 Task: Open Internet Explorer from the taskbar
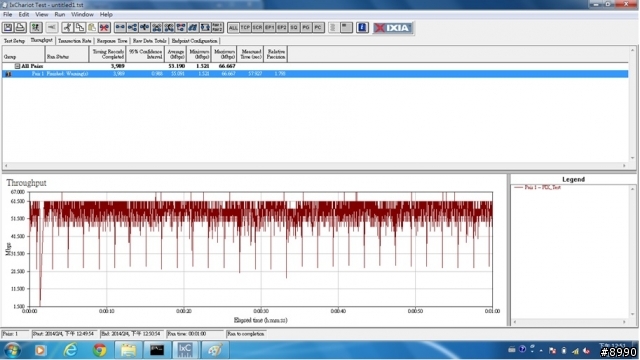point(70,350)
